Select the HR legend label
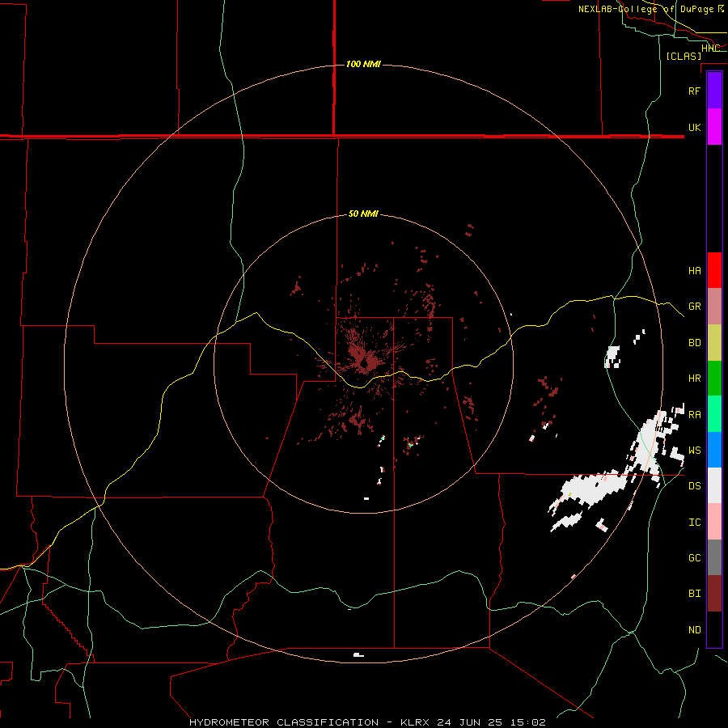 694,378
